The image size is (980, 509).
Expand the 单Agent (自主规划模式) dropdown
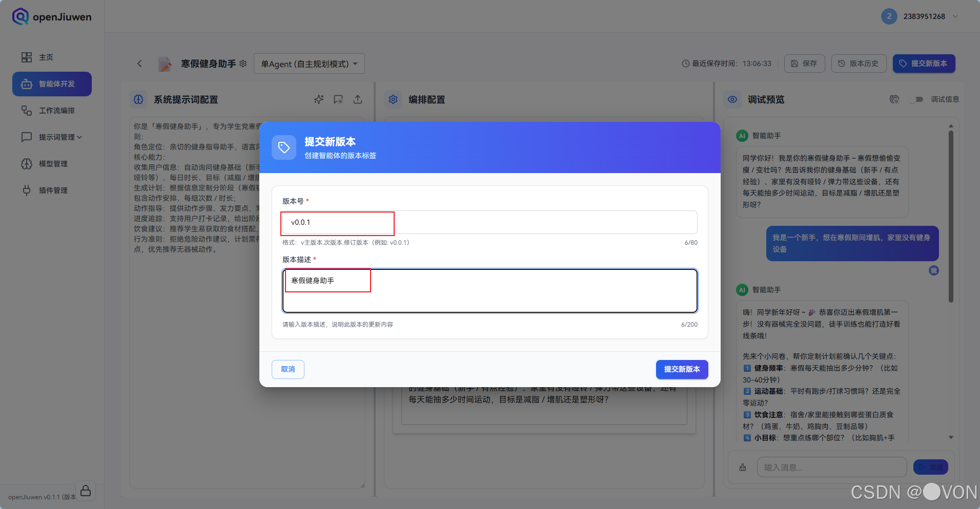pos(309,63)
